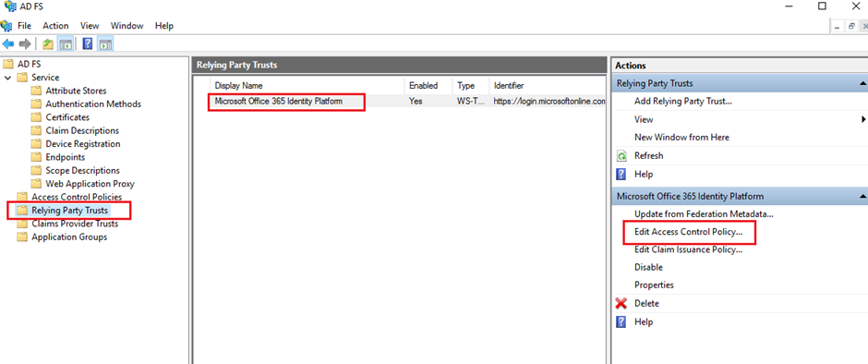Click the Up One Level folder icon
The image size is (868, 364).
point(48,43)
